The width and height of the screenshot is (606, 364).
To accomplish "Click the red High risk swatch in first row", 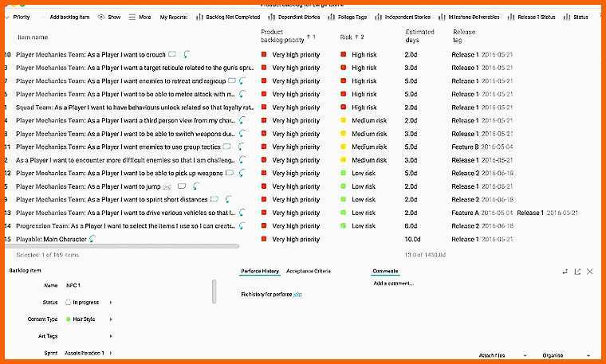I will click(x=344, y=55).
